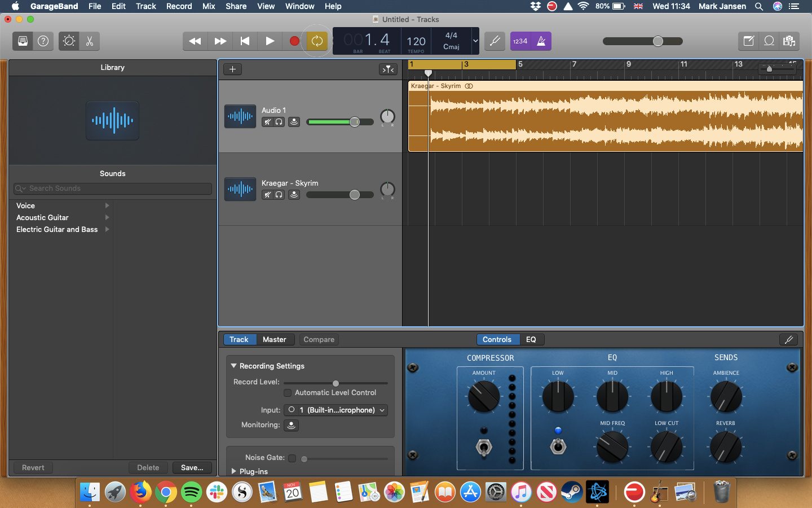
Task: Toggle the 1234 count-in button
Action: (520, 41)
